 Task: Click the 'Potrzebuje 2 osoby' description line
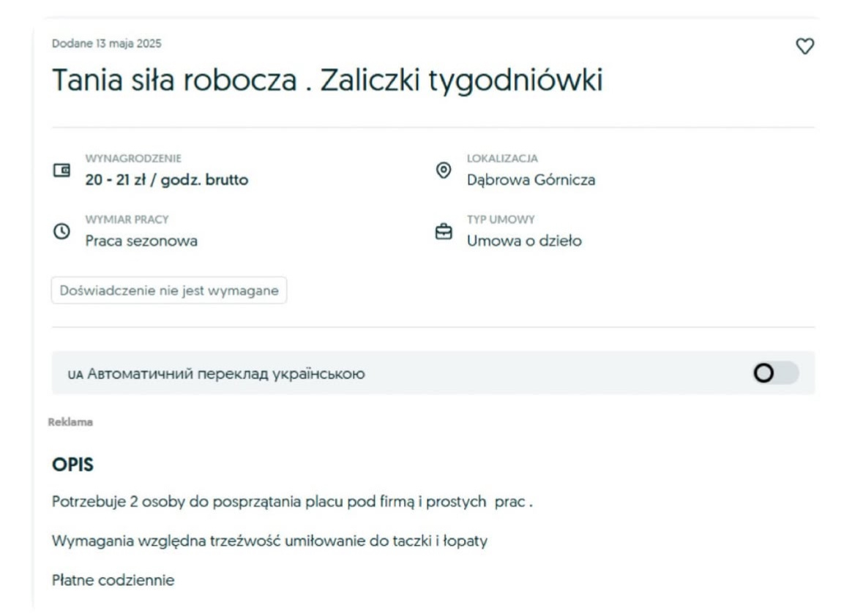(291, 502)
